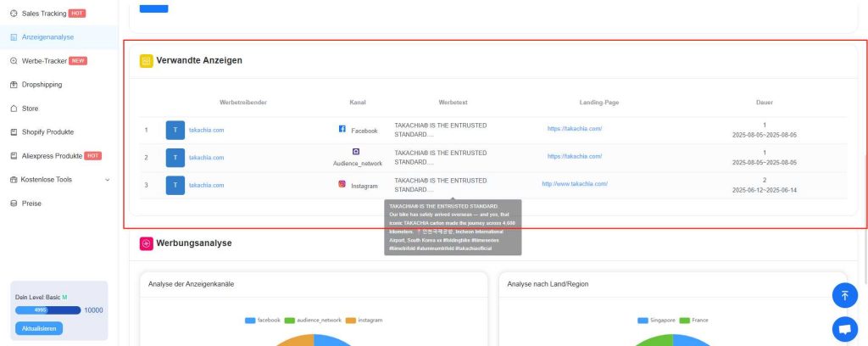This screenshot has height=346, width=868.
Task: Click the Facebook channel icon
Action: (342, 129)
